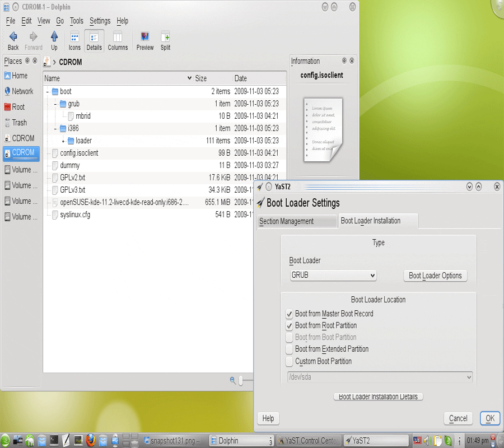Click the US flag keyboard layout tray icon

coord(417,441)
